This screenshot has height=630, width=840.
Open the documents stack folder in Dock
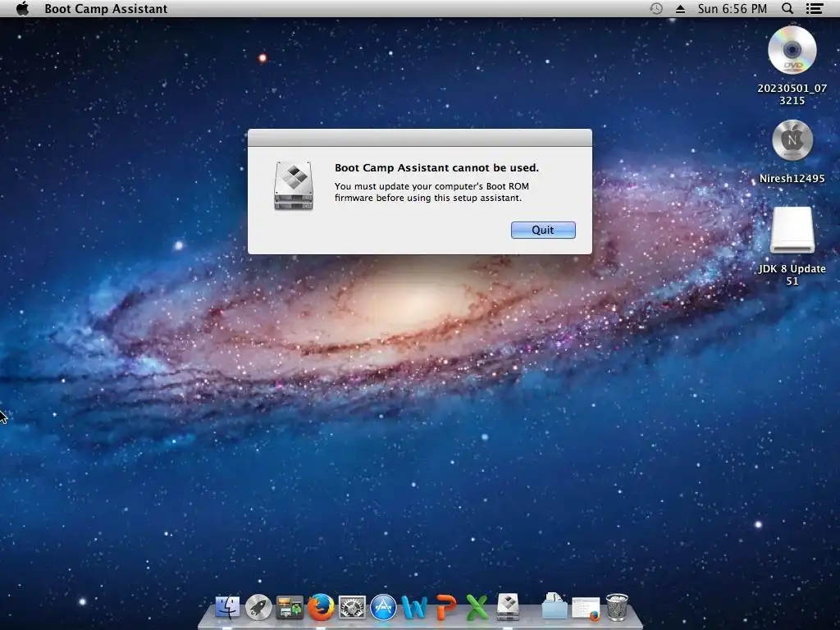[554, 606]
